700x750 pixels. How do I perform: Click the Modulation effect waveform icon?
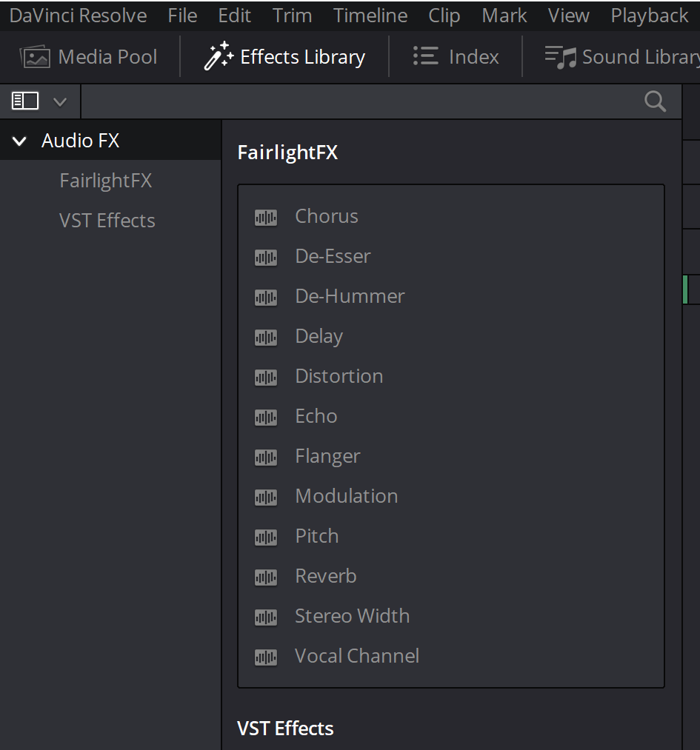tap(265, 498)
